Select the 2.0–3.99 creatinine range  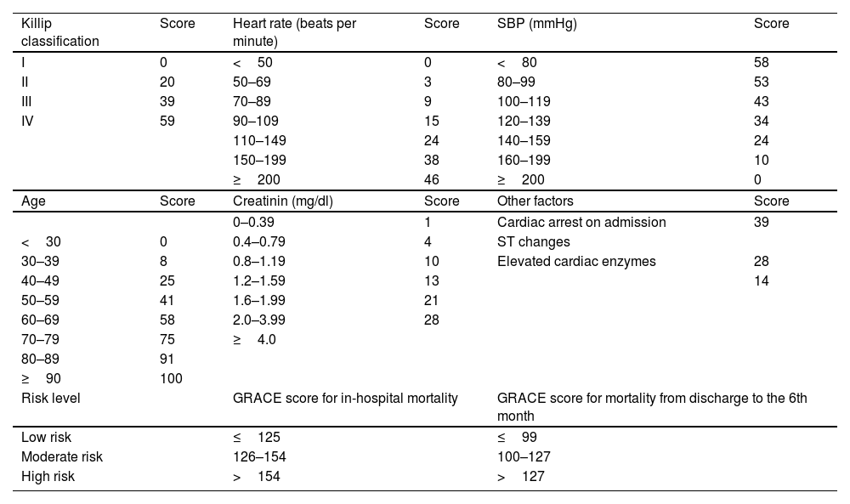[258, 320]
